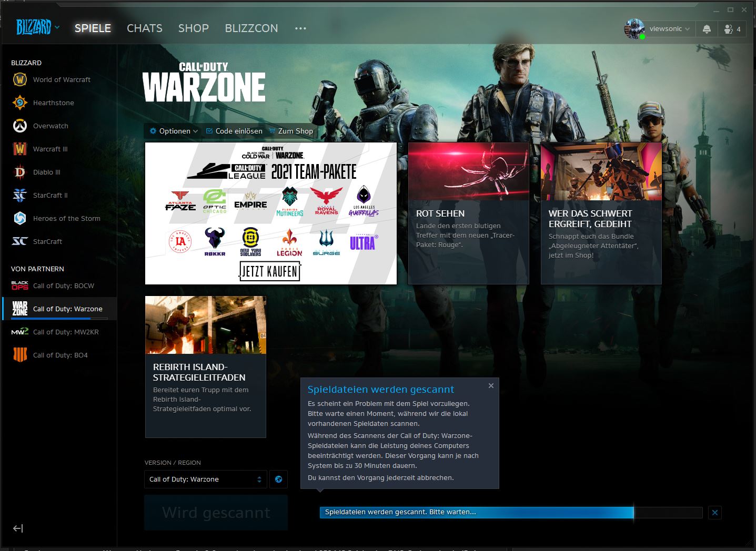This screenshot has height=551, width=756.
Task: Click the Call of Duty Warzone title logo
Action: [204, 82]
